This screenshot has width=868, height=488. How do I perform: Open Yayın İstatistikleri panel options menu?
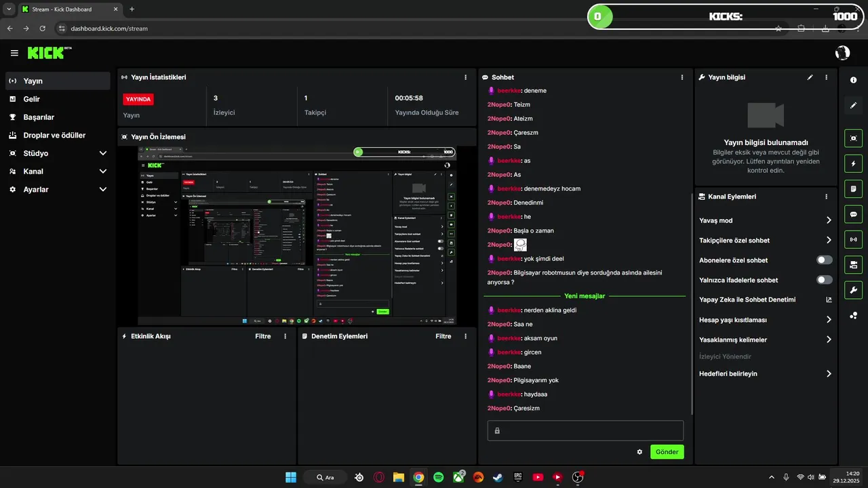[465, 77]
